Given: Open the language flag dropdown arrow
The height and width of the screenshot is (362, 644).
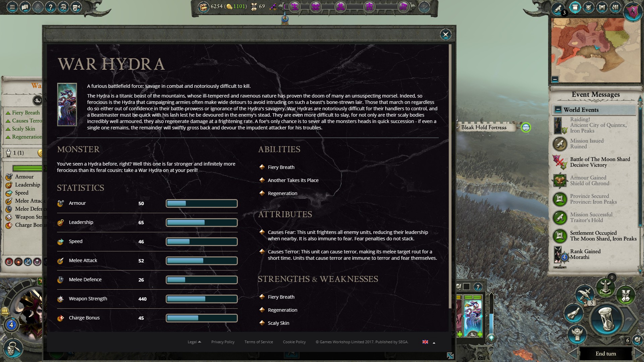Looking at the screenshot, I should tap(434, 343).
